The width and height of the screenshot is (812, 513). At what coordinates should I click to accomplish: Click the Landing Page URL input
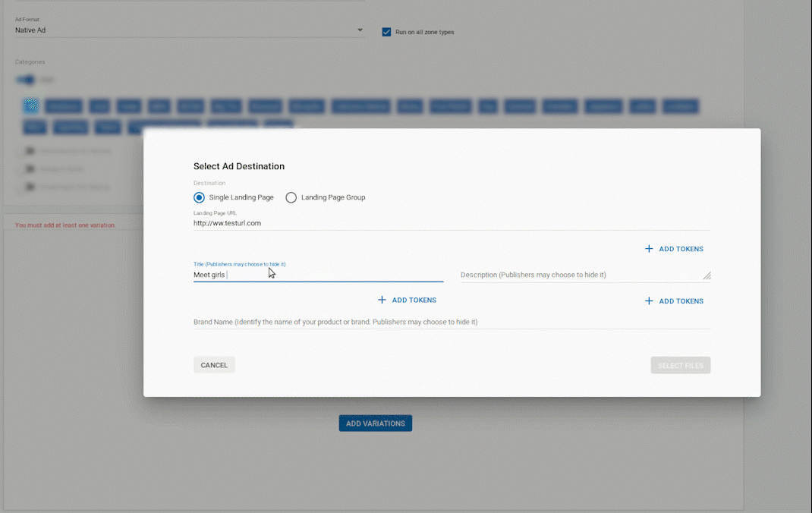coord(304,222)
